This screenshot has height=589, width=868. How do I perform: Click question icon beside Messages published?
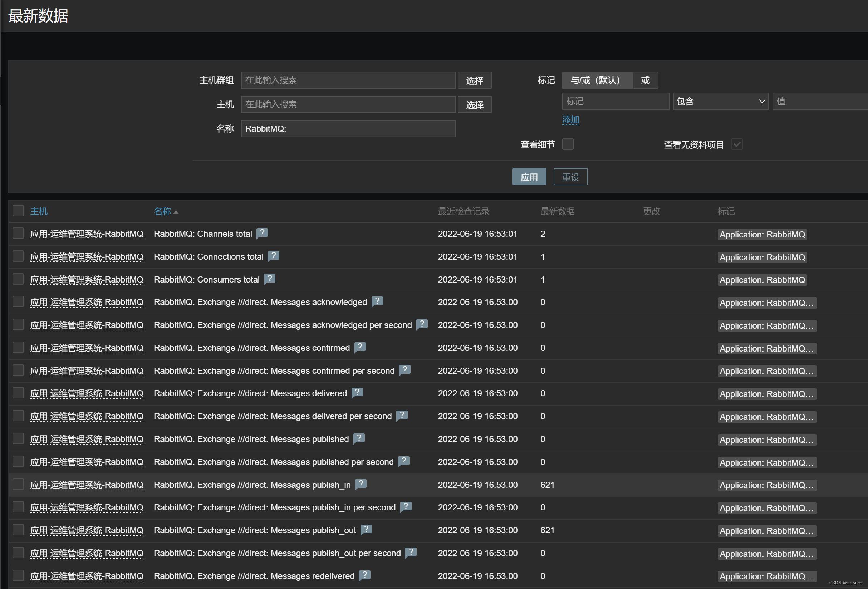pos(359,438)
